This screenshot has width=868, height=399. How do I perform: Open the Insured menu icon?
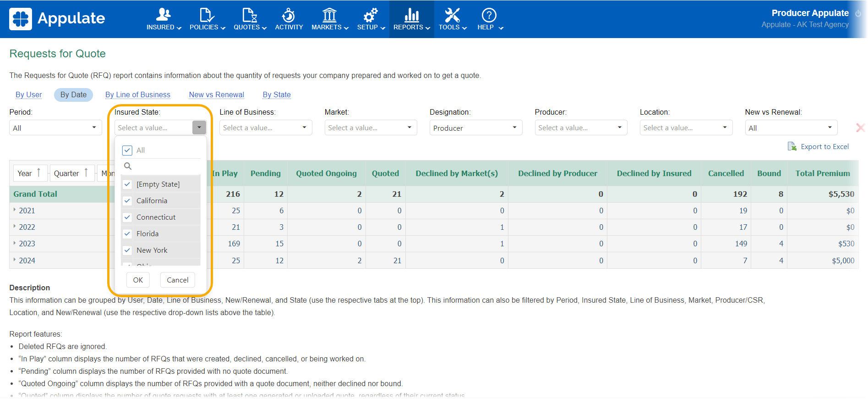click(163, 15)
